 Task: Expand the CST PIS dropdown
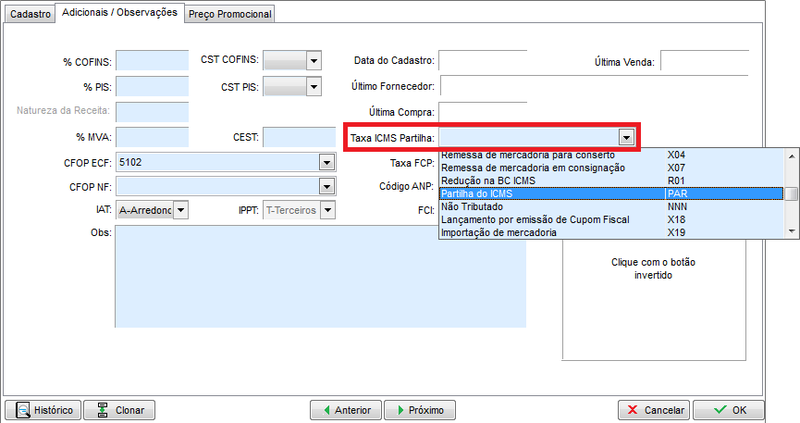point(313,87)
